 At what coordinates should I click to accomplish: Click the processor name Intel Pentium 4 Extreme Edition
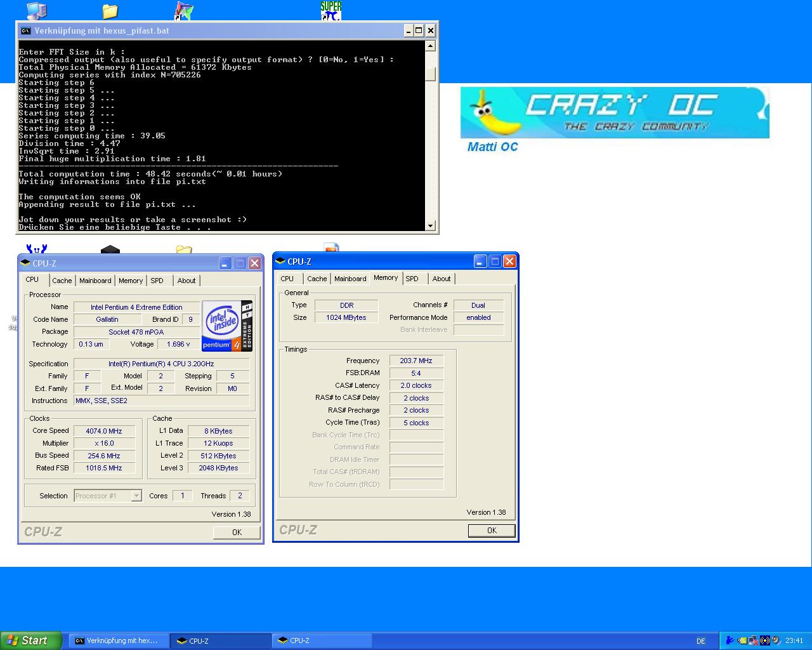coord(136,307)
